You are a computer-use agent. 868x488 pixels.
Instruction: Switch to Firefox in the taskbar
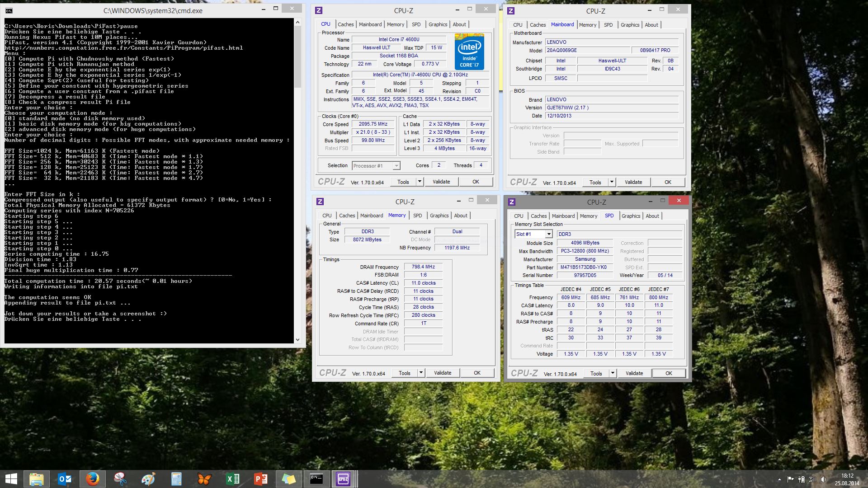point(93,479)
